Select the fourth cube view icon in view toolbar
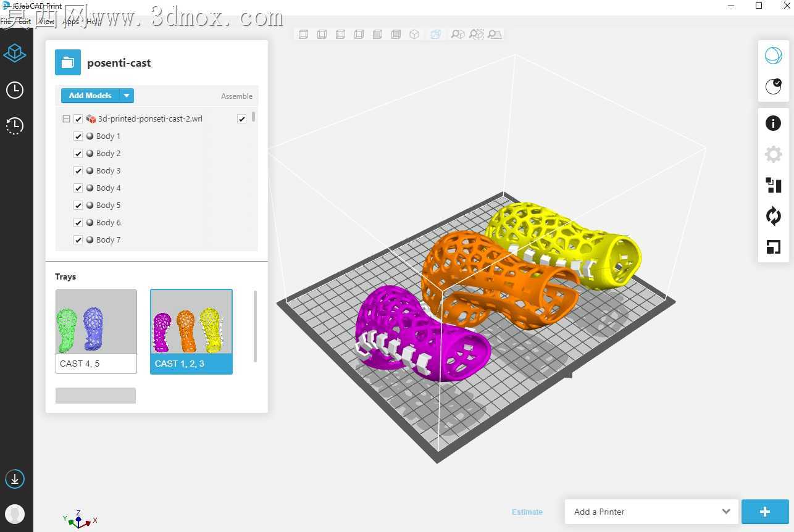The image size is (794, 532). (359, 35)
